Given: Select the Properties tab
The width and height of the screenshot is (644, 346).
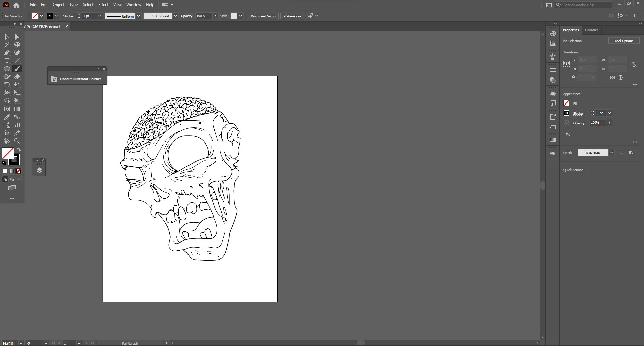Looking at the screenshot, I should [x=571, y=30].
